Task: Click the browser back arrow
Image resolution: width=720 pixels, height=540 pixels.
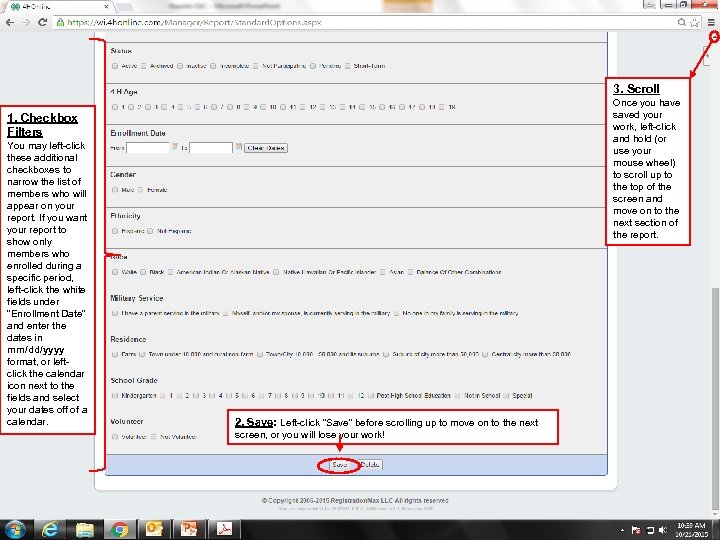Action: point(10,22)
